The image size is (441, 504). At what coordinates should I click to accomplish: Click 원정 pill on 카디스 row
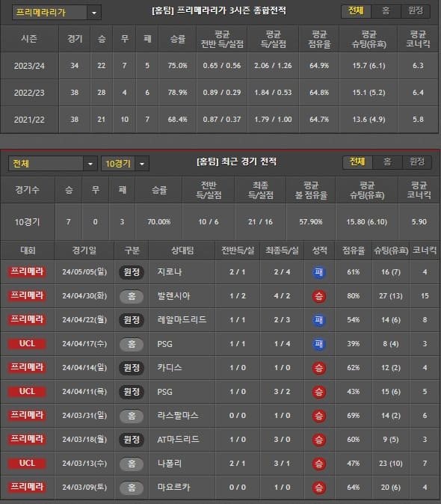(x=132, y=368)
